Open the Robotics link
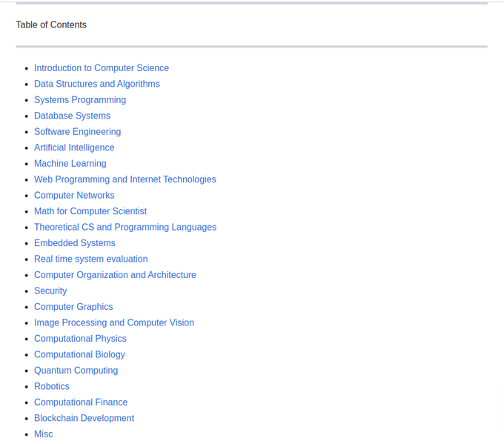The height and width of the screenshot is (444, 504). (x=52, y=386)
